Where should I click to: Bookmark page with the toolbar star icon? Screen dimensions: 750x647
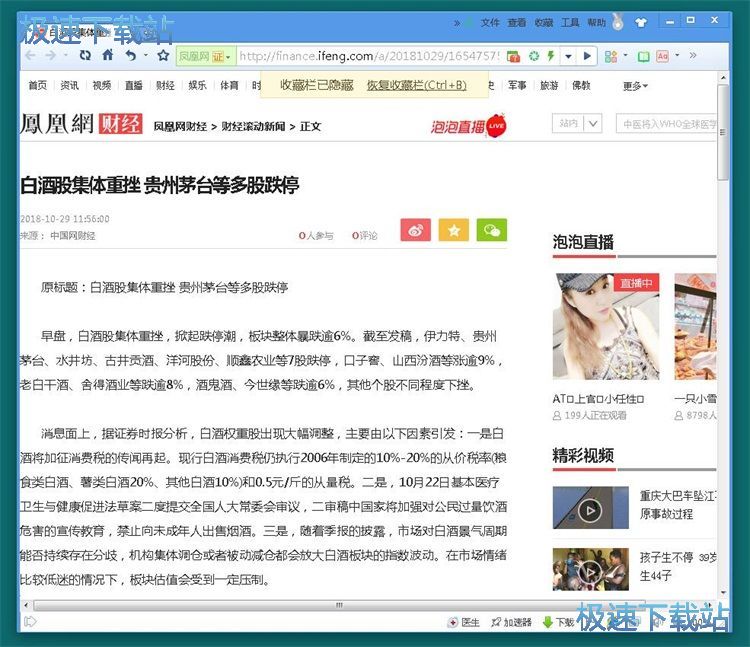point(162,56)
